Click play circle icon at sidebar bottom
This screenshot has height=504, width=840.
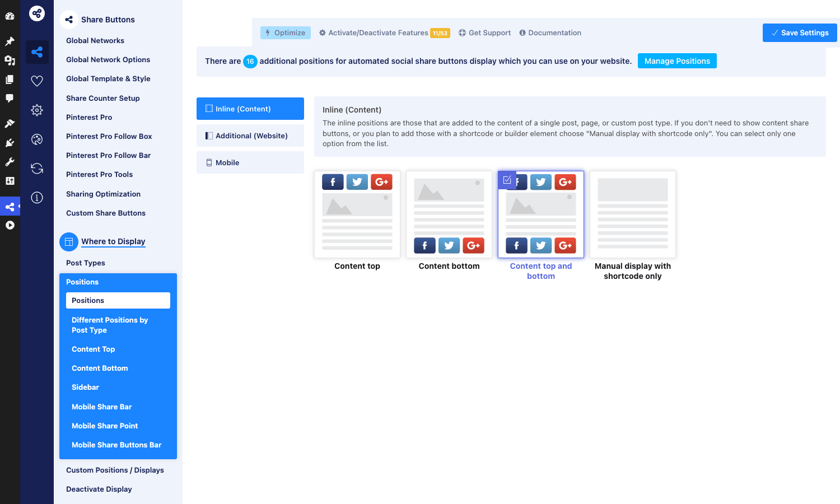(x=10, y=225)
